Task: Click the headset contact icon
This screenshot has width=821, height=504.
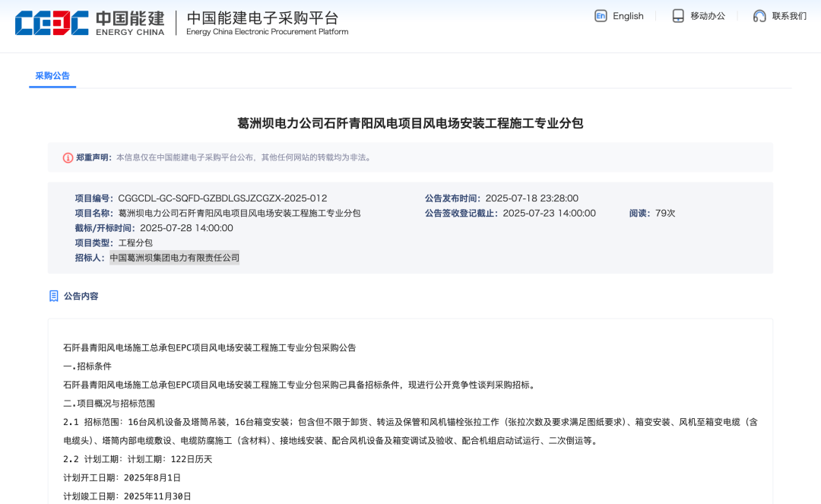Action: tap(759, 16)
